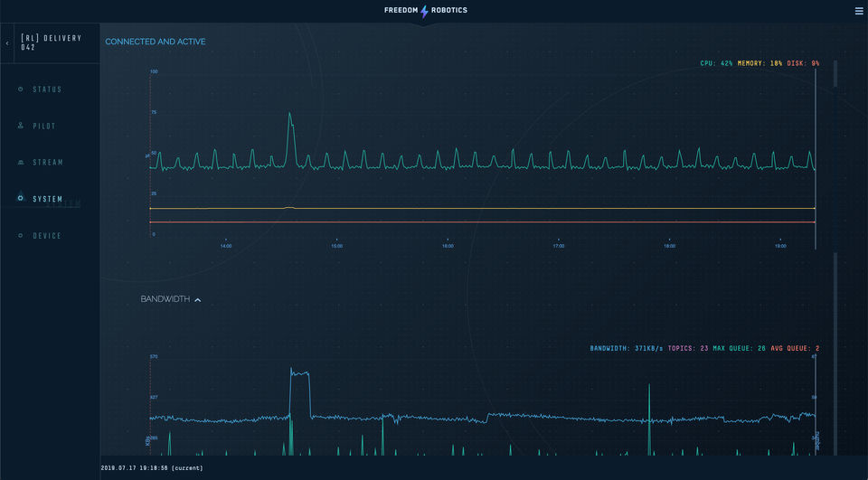Select the SYSTEM sidebar tab
This screenshot has height=480, width=868.
(x=50, y=199)
